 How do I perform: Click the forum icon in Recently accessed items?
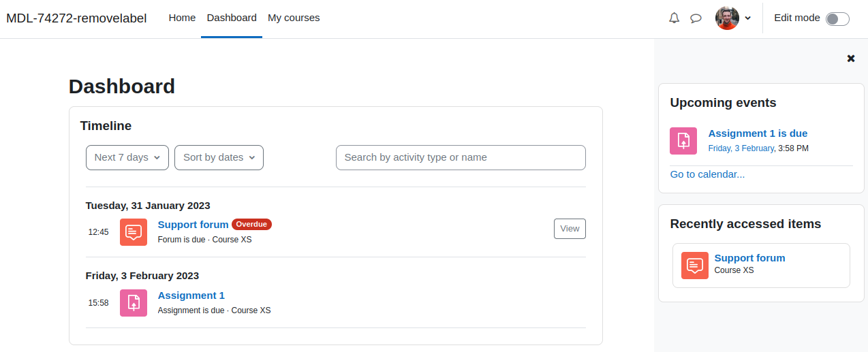coord(695,265)
